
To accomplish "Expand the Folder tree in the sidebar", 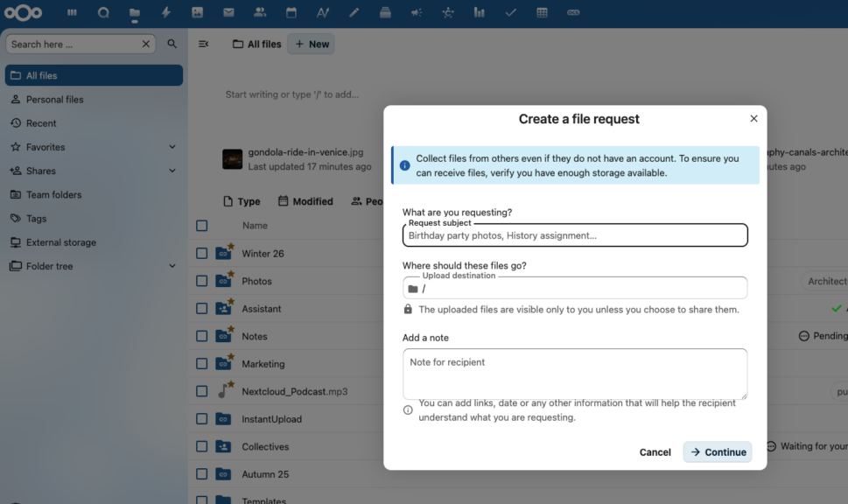I will [172, 266].
